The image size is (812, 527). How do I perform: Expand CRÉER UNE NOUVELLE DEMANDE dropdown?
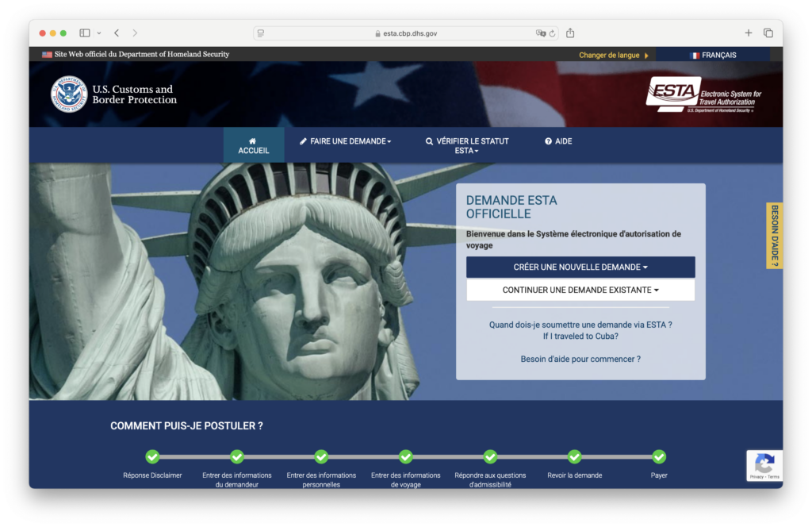coord(580,267)
